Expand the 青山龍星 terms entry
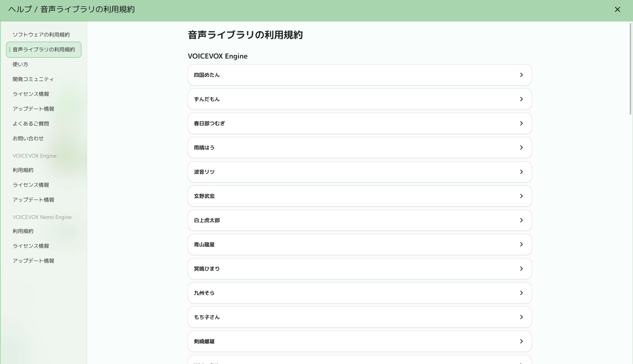 [x=359, y=244]
